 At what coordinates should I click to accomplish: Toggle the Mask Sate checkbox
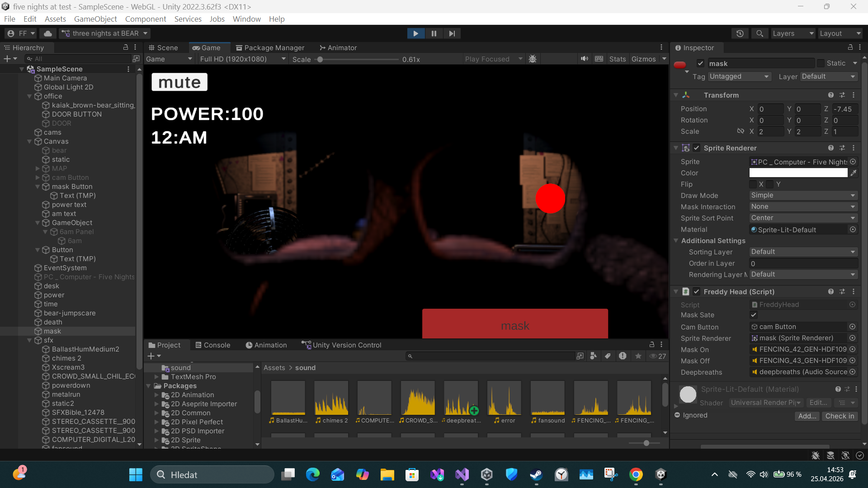754,315
